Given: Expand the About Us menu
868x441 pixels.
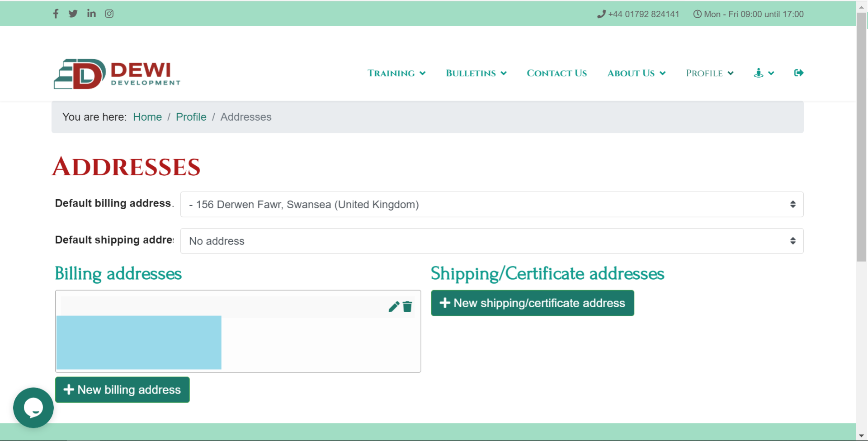Looking at the screenshot, I should 636,73.
